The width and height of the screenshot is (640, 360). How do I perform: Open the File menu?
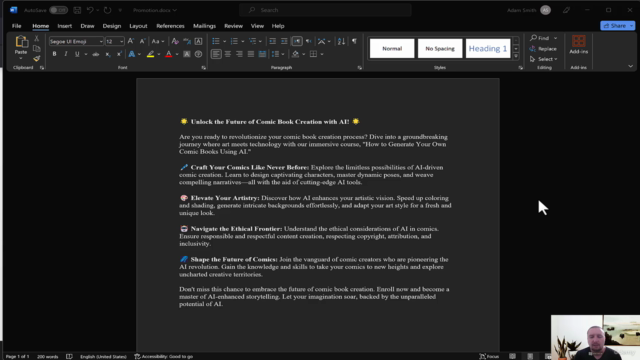pyautogui.click(x=16, y=26)
